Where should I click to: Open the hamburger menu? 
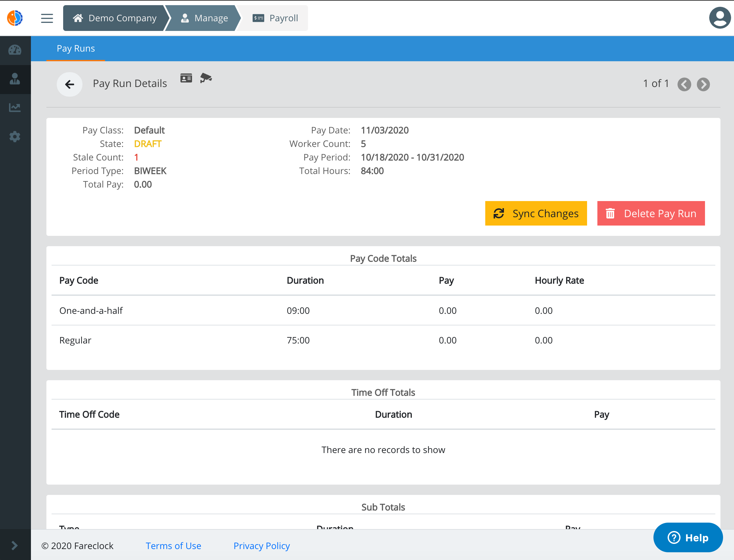47,18
